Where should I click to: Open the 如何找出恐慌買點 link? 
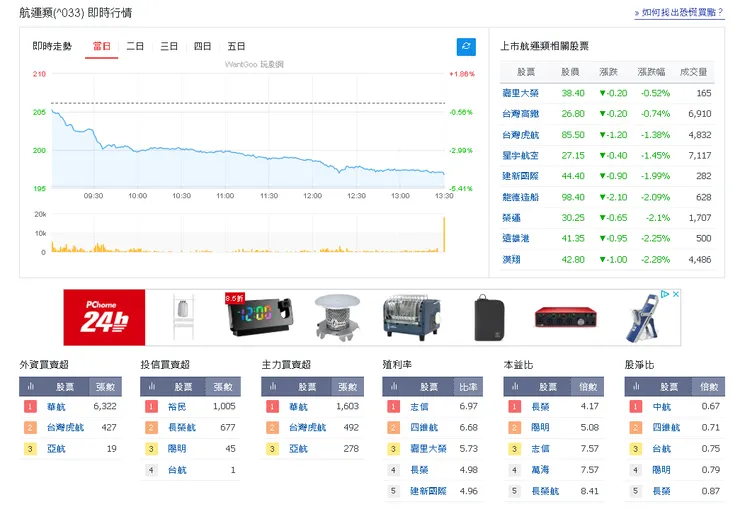(x=679, y=13)
